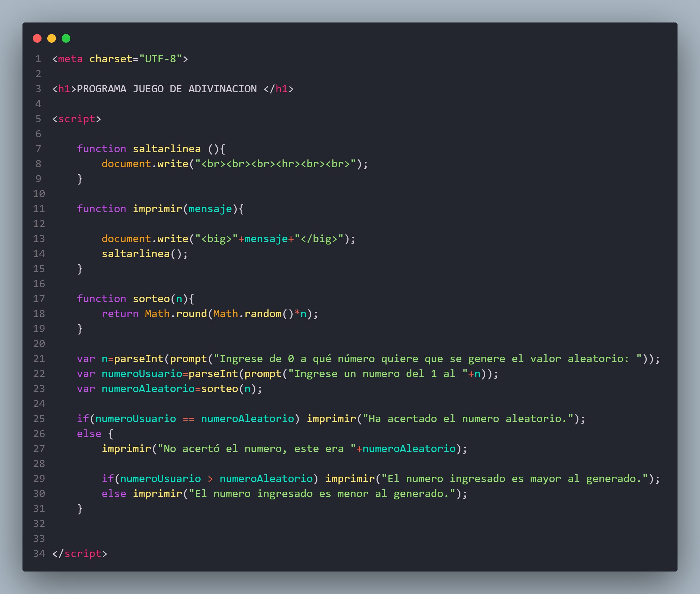Screen dimensions: 700x594
Task: Click the document.write line with <br><hr> string
Action: [235, 164]
